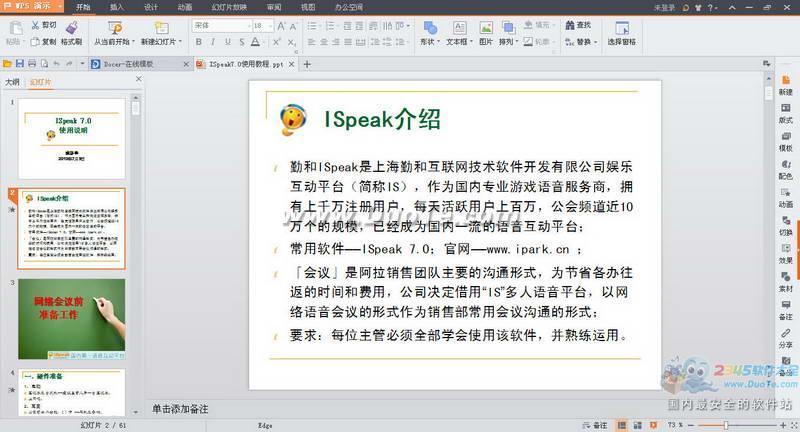The width and height of the screenshot is (800, 432).
Task: Open Effects (效果) in right sidebar
Action: 786,254
